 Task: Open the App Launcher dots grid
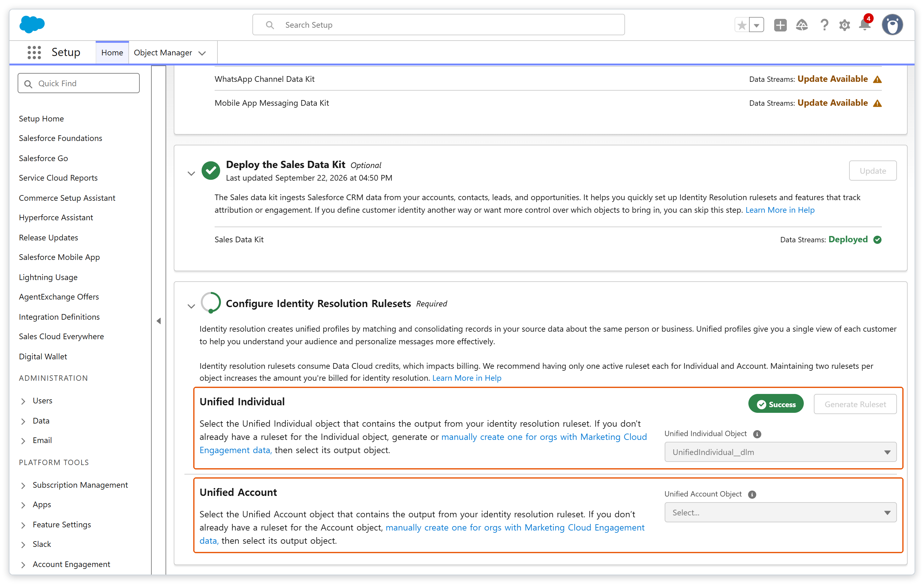[34, 52]
